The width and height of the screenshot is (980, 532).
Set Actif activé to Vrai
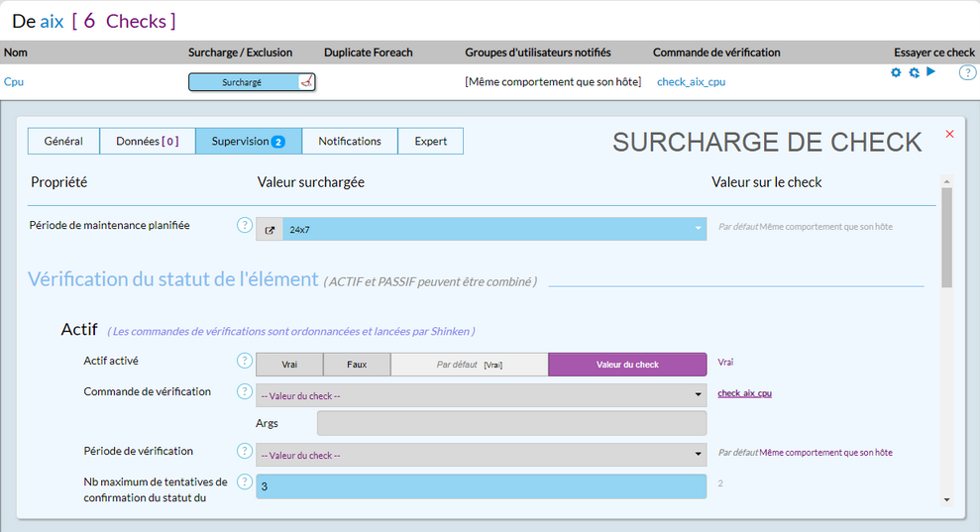[289, 365]
